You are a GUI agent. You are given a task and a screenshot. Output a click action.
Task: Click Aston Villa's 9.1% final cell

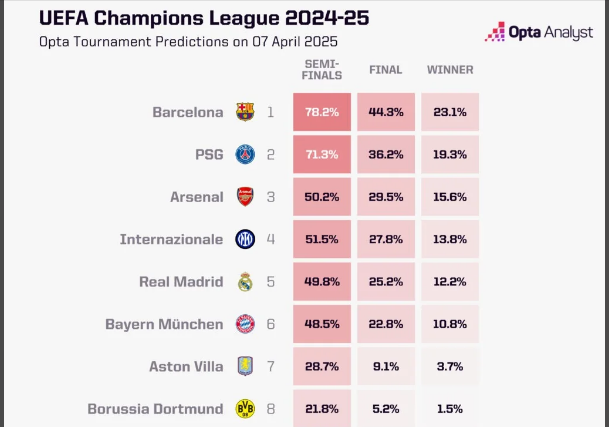(386, 367)
